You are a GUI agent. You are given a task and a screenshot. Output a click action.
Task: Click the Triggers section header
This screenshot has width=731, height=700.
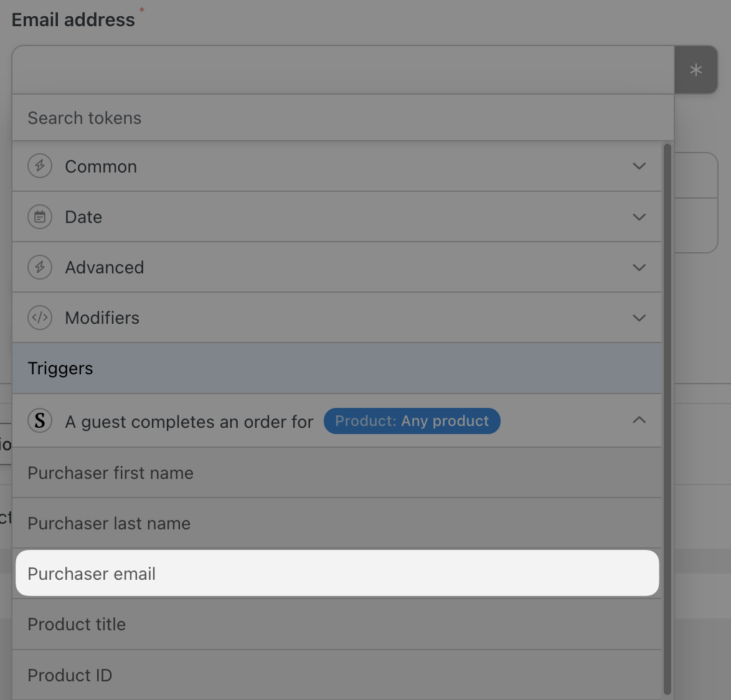[337, 369]
